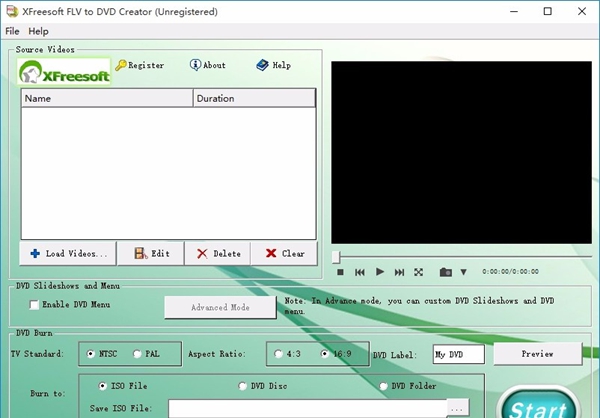
Task: Click the Name column header
Action: [107, 98]
